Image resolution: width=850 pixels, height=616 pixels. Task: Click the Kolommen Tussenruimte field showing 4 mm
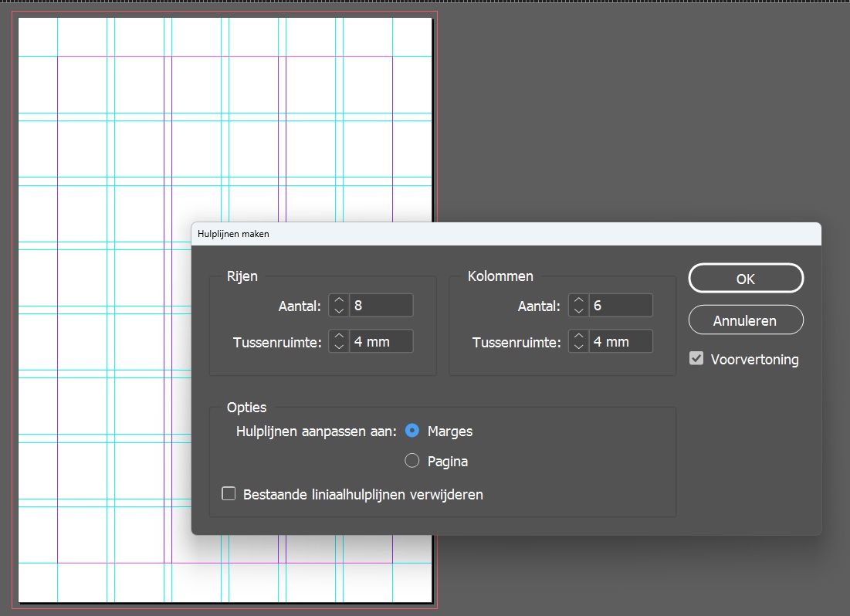click(x=621, y=342)
